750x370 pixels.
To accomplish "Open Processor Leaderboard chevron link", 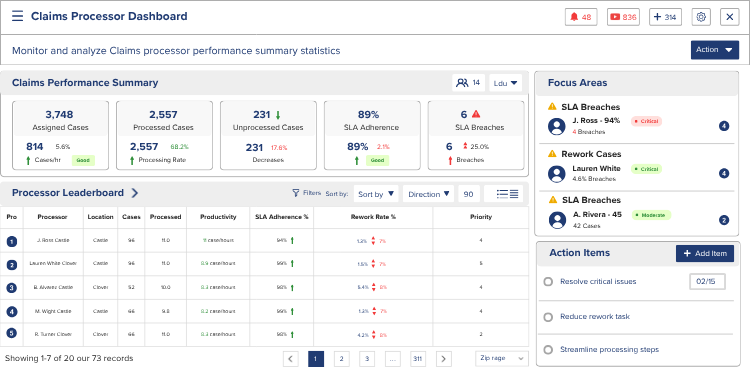I will point(135,193).
